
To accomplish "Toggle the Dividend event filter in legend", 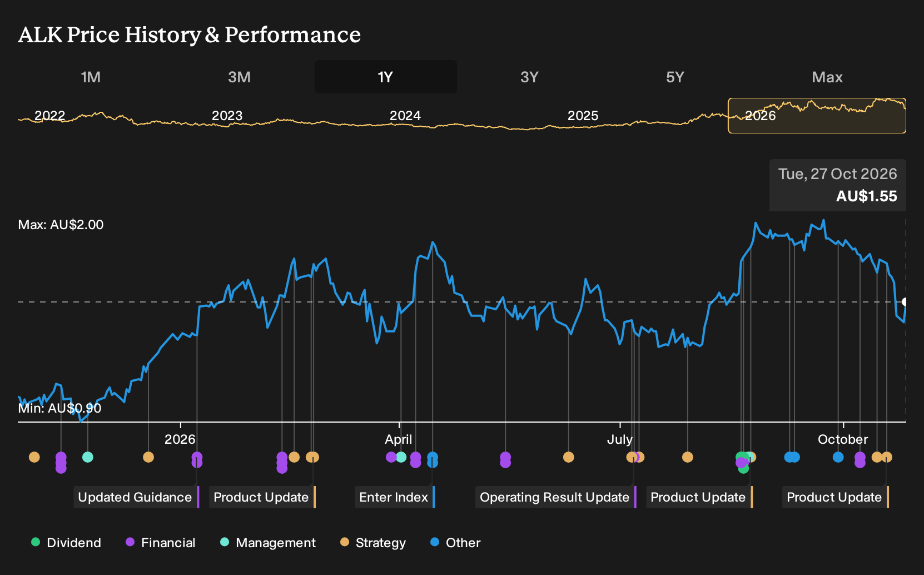I will coord(66,543).
